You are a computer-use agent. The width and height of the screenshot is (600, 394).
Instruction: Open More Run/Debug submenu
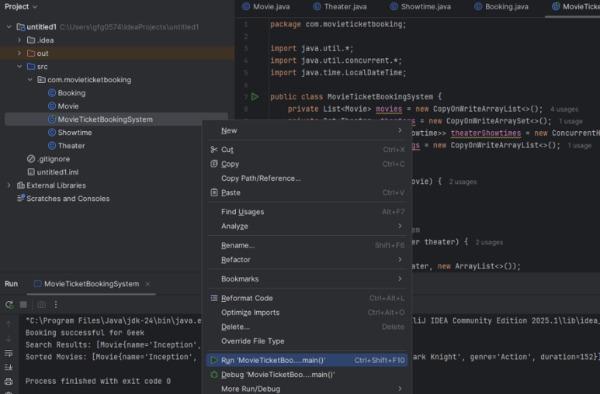[x=307, y=389]
